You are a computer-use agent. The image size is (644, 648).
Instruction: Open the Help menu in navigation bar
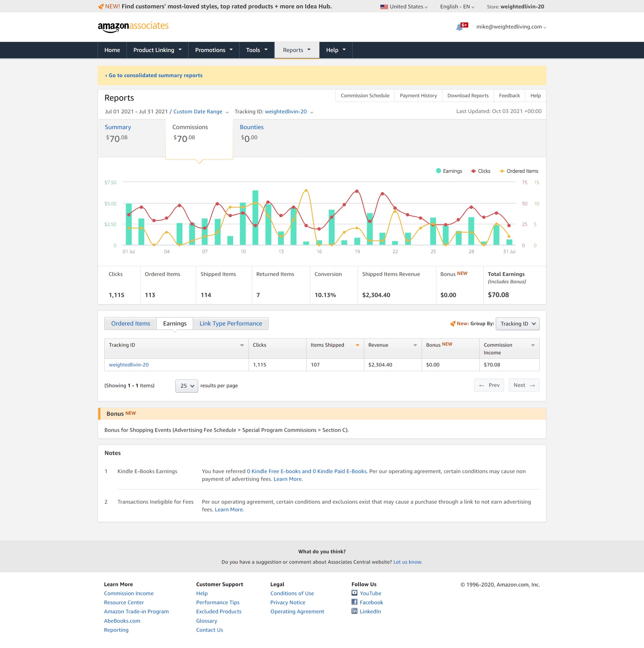tap(336, 50)
